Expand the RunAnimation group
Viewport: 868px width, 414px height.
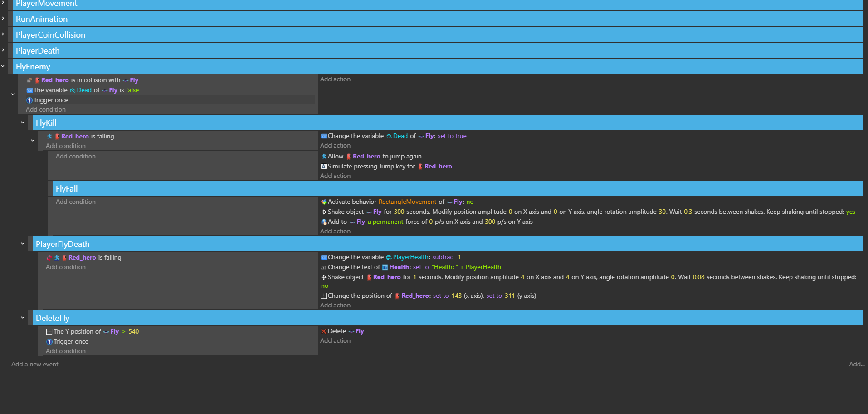point(3,19)
